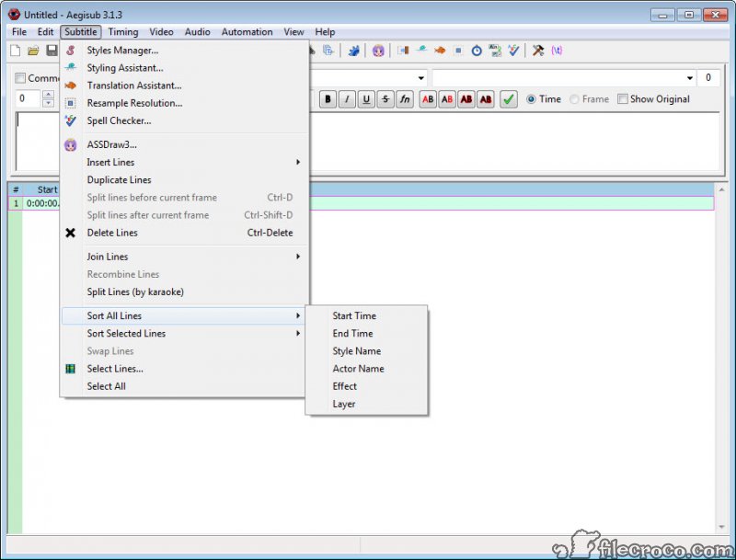Viewport: 736px width, 560px height.
Task: Select the Frame radio button
Action: point(574,99)
